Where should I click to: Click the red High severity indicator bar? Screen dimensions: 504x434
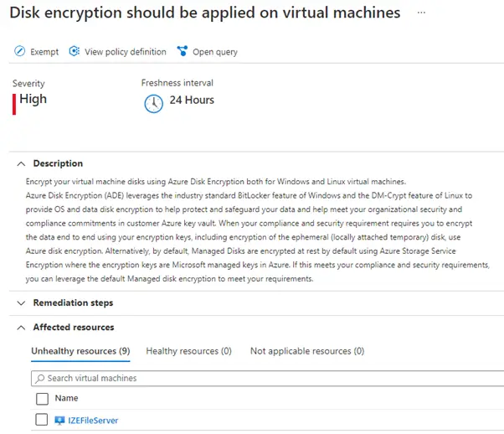coord(14,102)
